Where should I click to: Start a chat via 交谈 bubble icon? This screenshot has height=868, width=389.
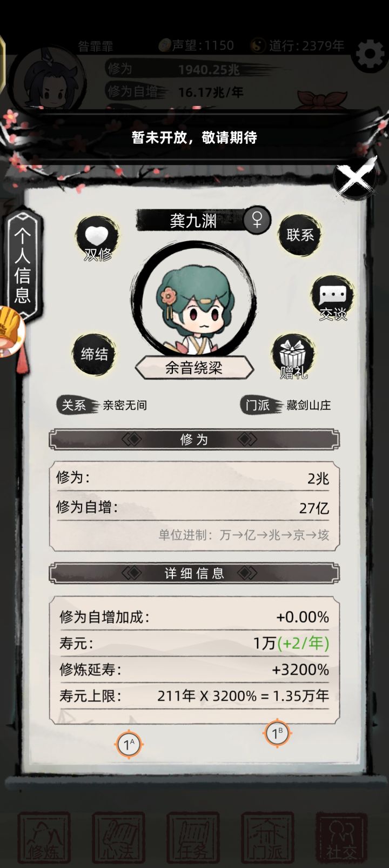333,298
